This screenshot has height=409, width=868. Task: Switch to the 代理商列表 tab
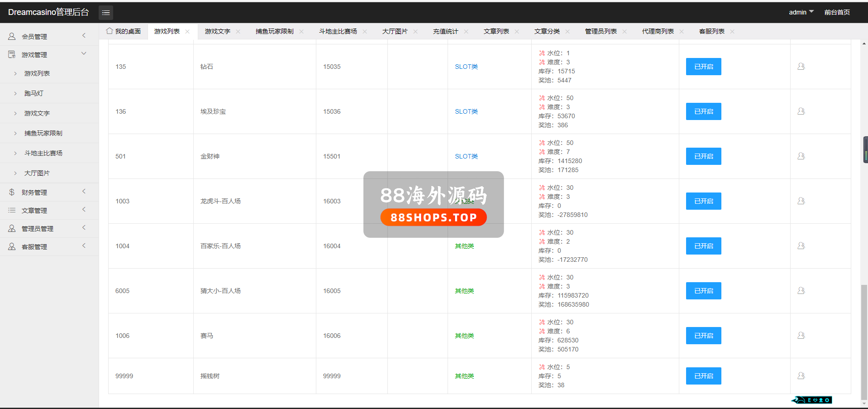pos(658,31)
